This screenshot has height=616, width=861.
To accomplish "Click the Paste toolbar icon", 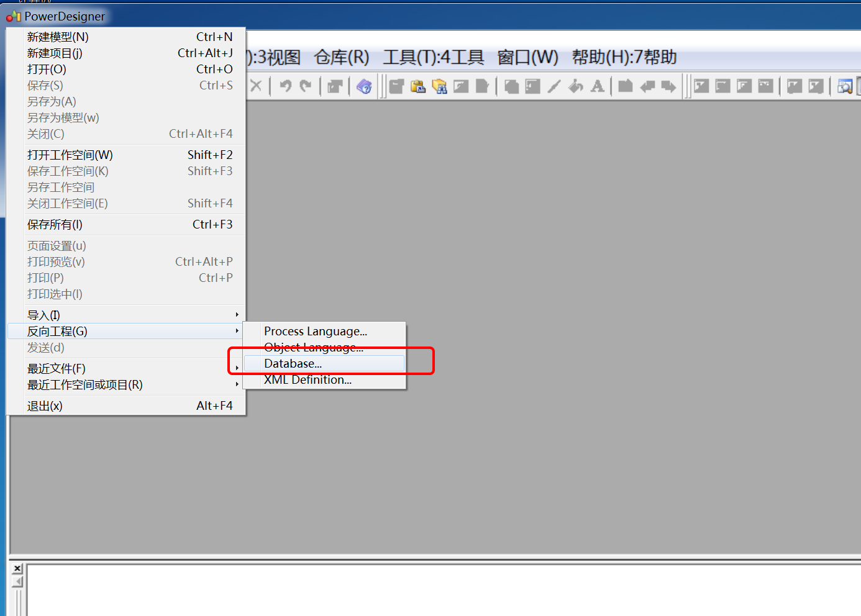I will [418, 86].
